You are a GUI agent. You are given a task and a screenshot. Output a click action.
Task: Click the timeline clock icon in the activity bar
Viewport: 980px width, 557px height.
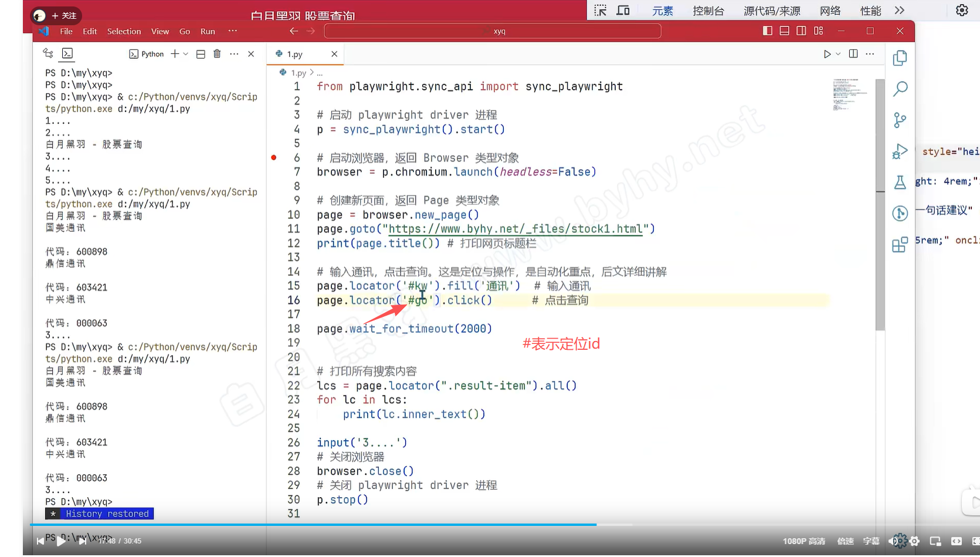900,213
